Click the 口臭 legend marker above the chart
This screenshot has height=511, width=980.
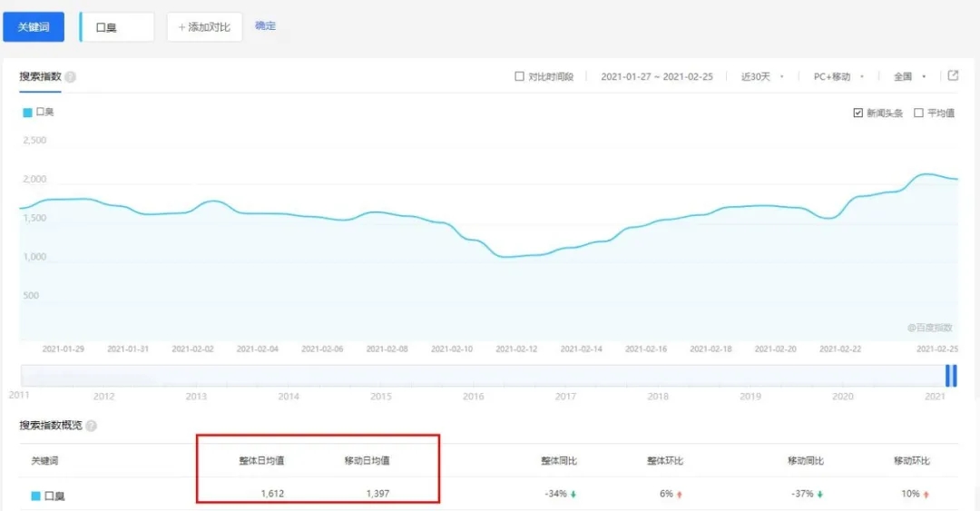pos(27,113)
